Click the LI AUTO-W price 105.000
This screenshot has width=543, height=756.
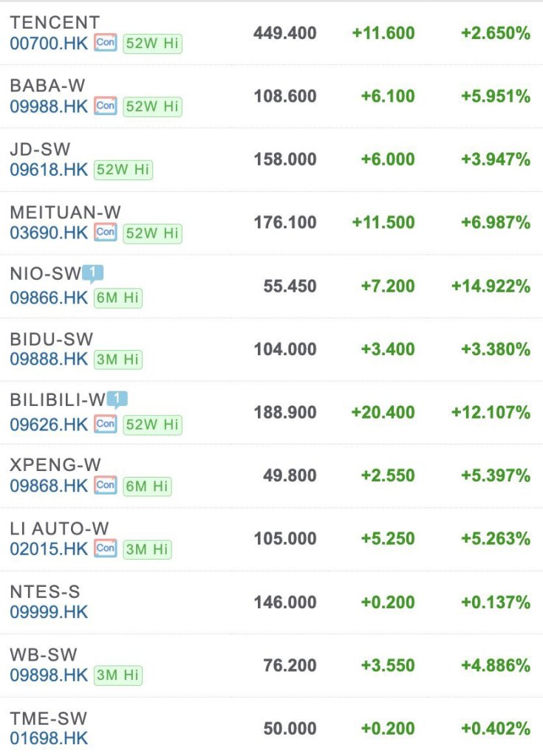[285, 539]
